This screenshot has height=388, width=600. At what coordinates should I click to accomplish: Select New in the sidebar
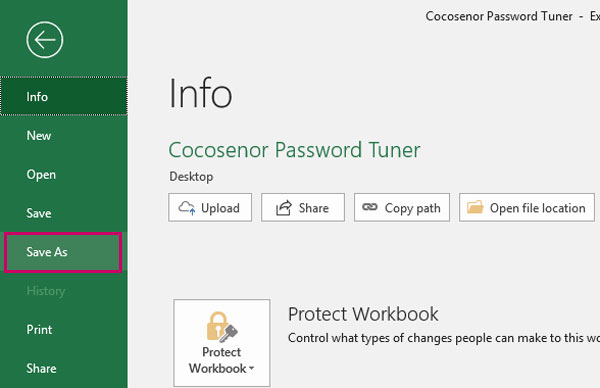point(64,135)
